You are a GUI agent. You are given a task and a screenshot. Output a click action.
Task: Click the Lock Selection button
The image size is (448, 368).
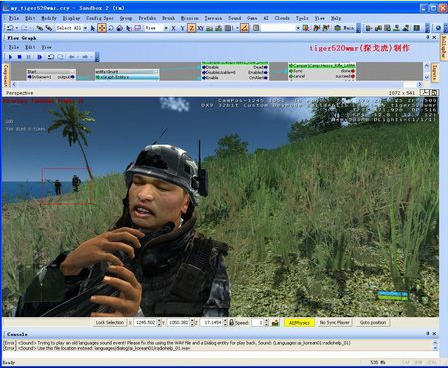point(110,323)
